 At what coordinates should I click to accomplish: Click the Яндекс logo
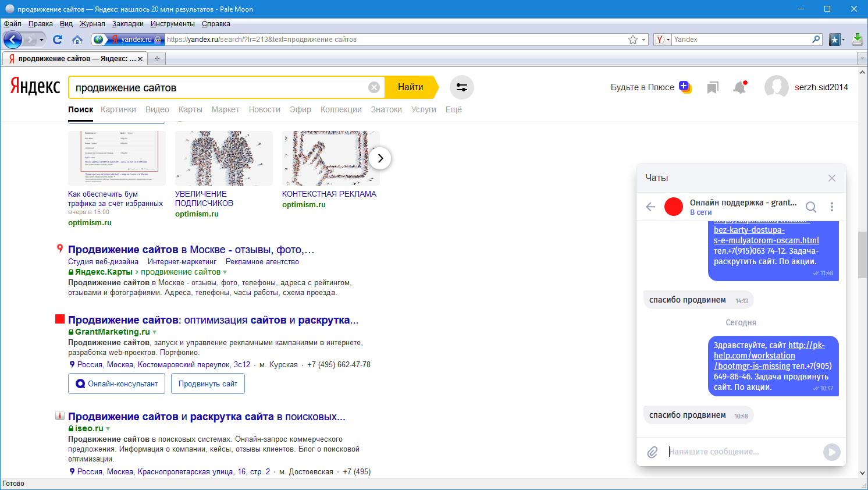tap(35, 87)
